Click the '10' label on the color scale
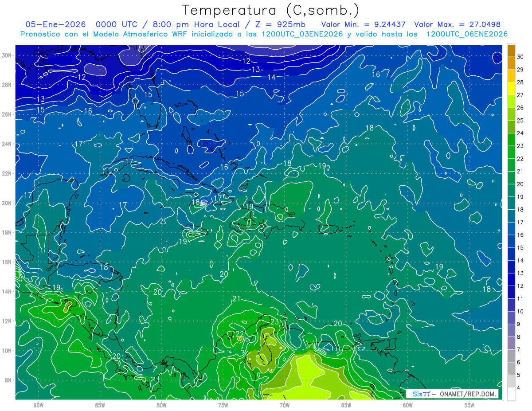 (x=520, y=311)
